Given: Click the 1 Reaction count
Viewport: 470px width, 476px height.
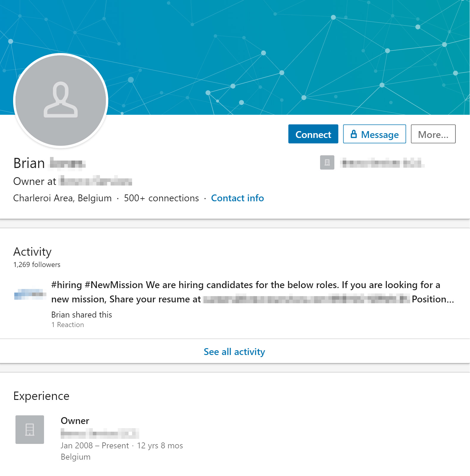Looking at the screenshot, I should [x=68, y=325].
